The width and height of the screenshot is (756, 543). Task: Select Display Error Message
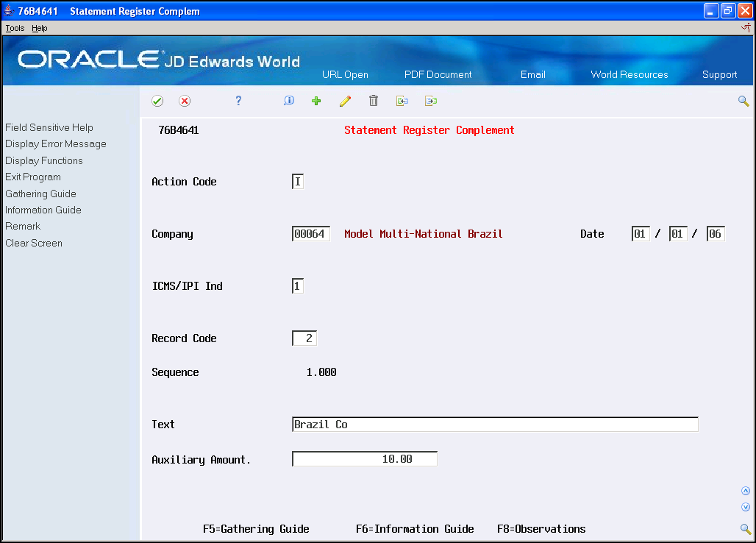(x=55, y=143)
